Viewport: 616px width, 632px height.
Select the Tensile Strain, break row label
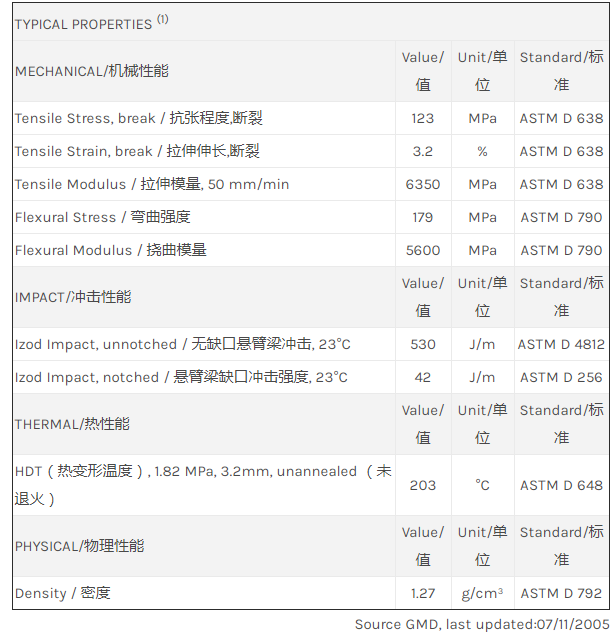tap(137, 151)
